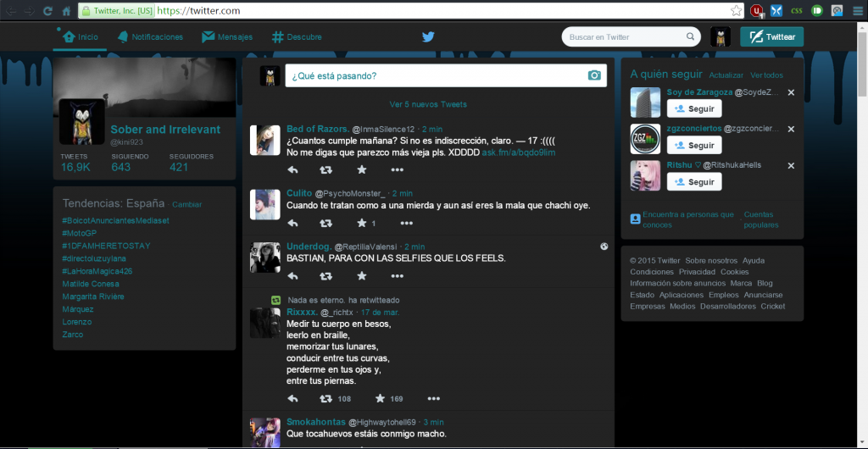Viewport: 868px width, 449px height.
Task: Open #BoicotAnunciantesMediaset trend
Action: pyautogui.click(x=115, y=220)
